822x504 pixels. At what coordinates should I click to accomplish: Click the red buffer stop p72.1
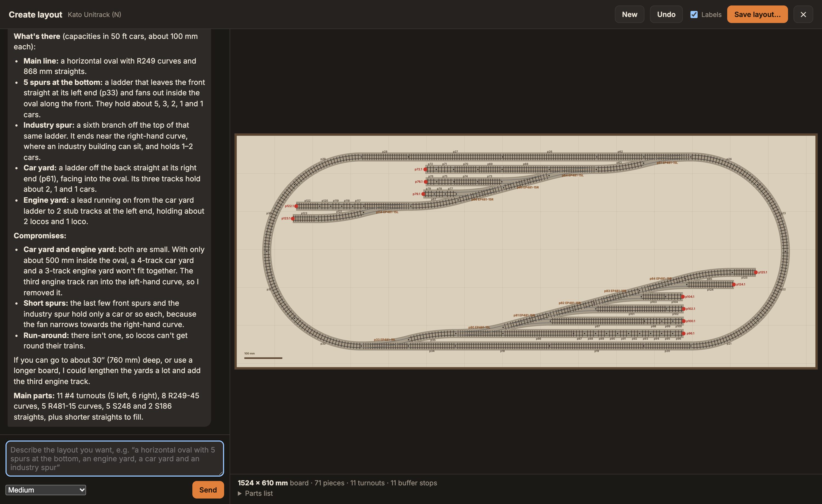click(425, 170)
